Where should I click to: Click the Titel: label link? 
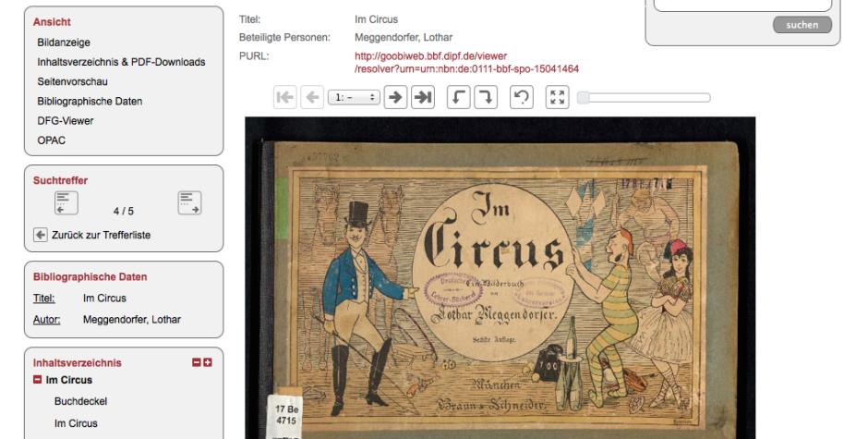click(43, 299)
